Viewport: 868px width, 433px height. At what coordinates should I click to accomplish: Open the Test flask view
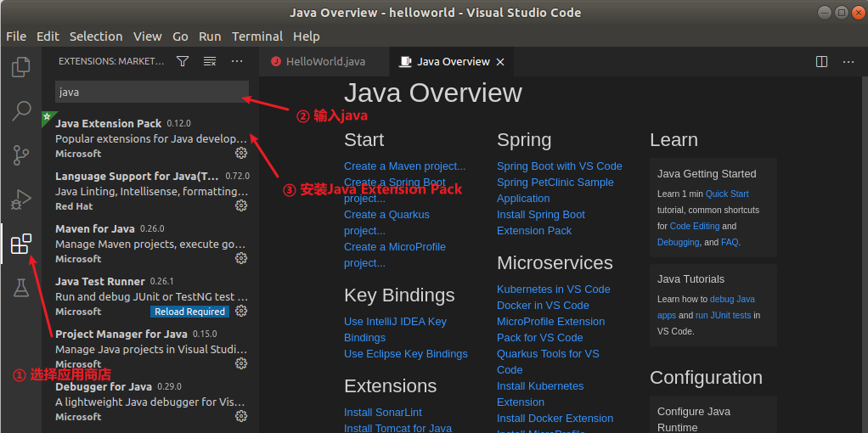click(x=21, y=287)
